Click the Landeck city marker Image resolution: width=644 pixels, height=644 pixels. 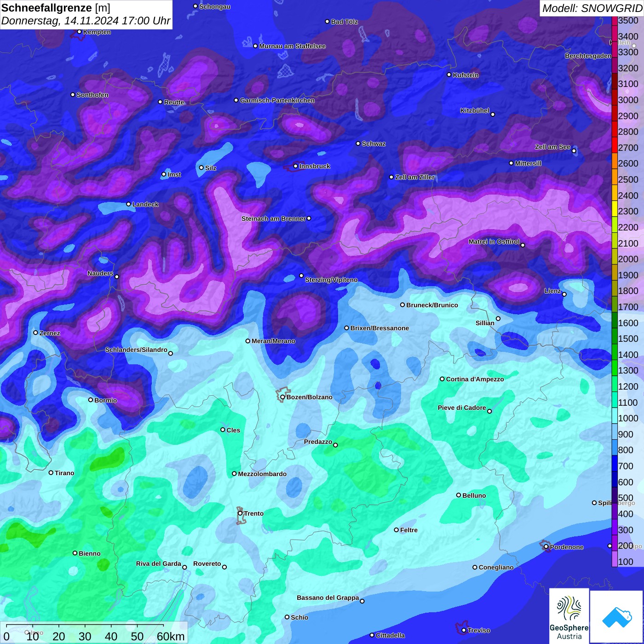tap(129, 204)
